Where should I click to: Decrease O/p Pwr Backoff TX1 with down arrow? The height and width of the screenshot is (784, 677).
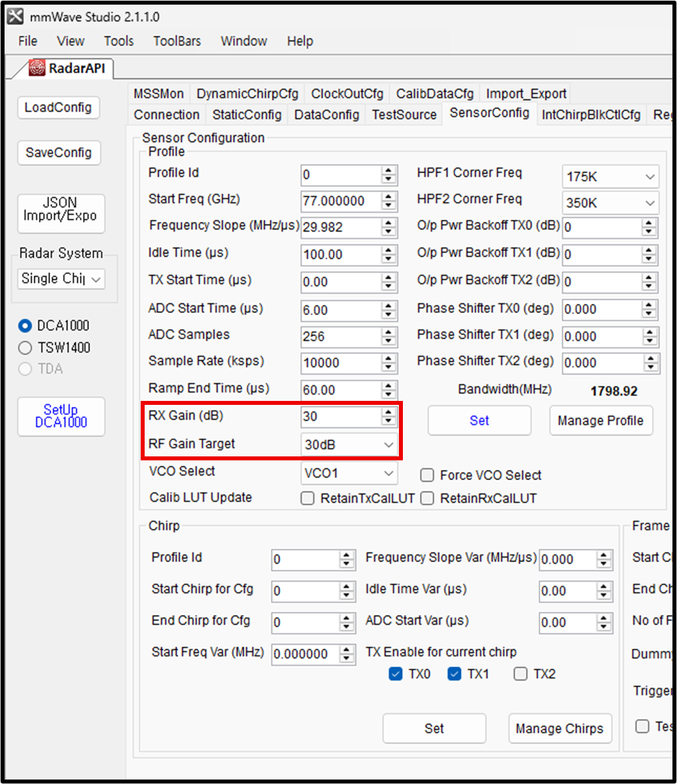[649, 260]
